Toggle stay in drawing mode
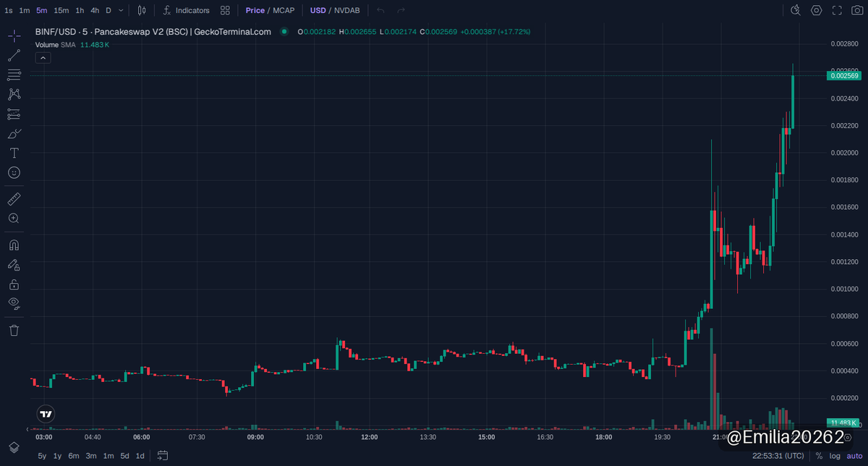The width and height of the screenshot is (868, 466). (14, 265)
